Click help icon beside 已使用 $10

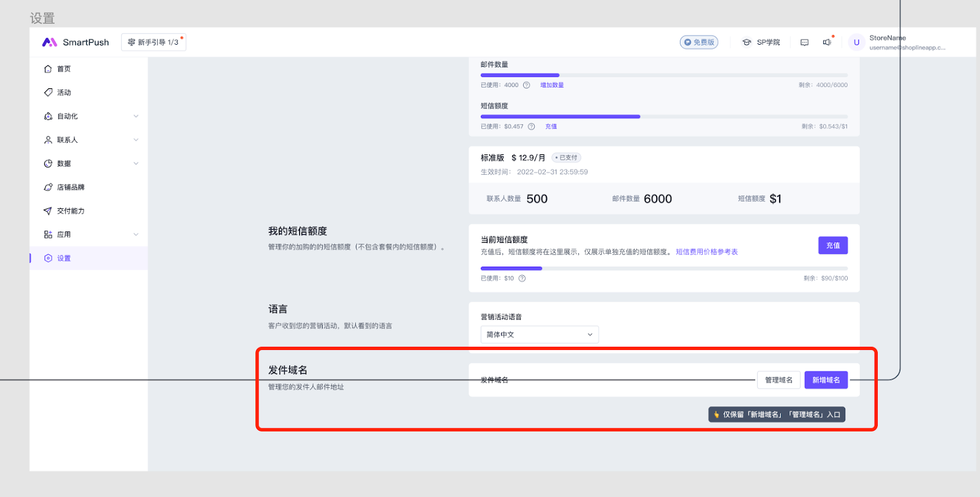[522, 278]
